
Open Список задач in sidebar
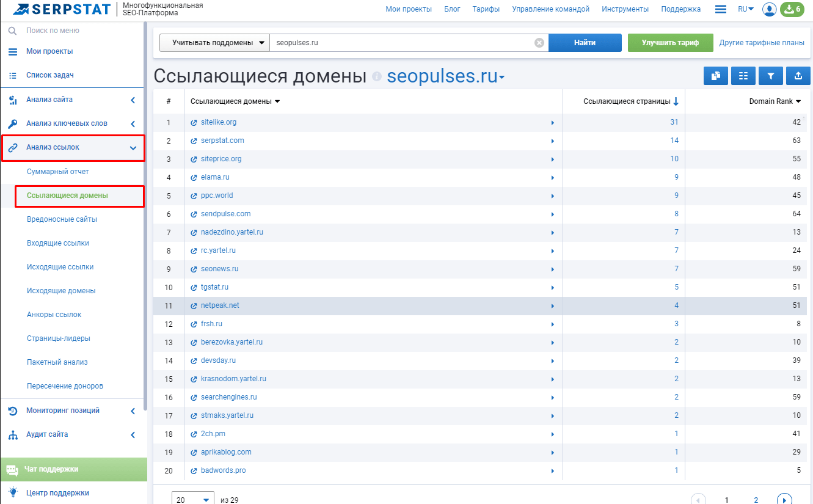point(50,75)
